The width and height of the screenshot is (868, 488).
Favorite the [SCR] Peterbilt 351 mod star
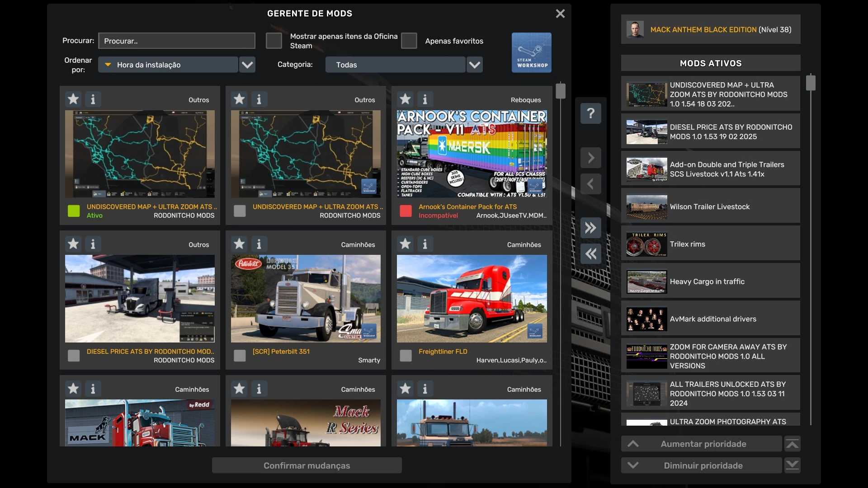239,244
